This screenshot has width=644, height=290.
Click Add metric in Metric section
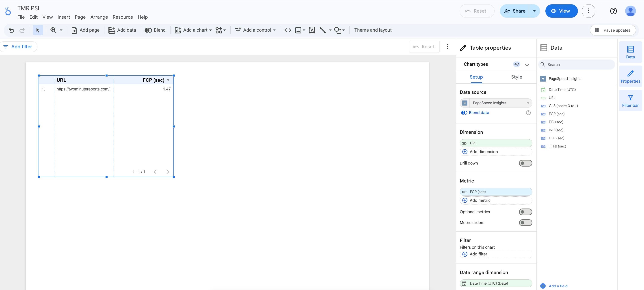(480, 200)
